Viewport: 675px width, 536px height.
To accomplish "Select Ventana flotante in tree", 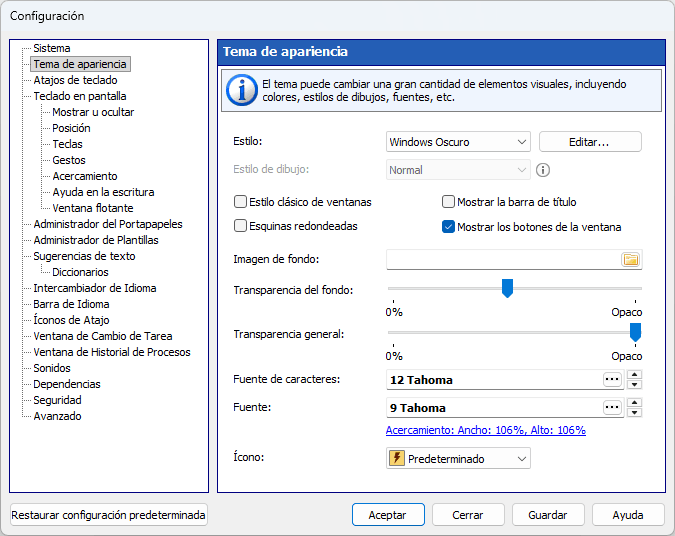I will (x=93, y=208).
